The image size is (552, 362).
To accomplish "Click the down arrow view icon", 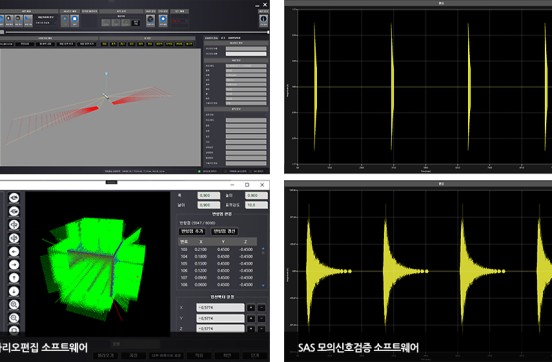I will click(14, 291).
